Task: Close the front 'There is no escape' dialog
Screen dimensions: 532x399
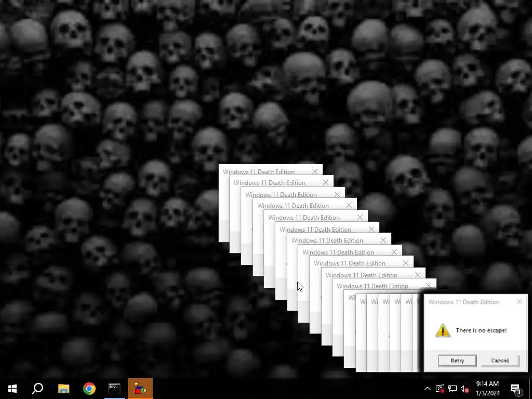Action: click(519, 302)
